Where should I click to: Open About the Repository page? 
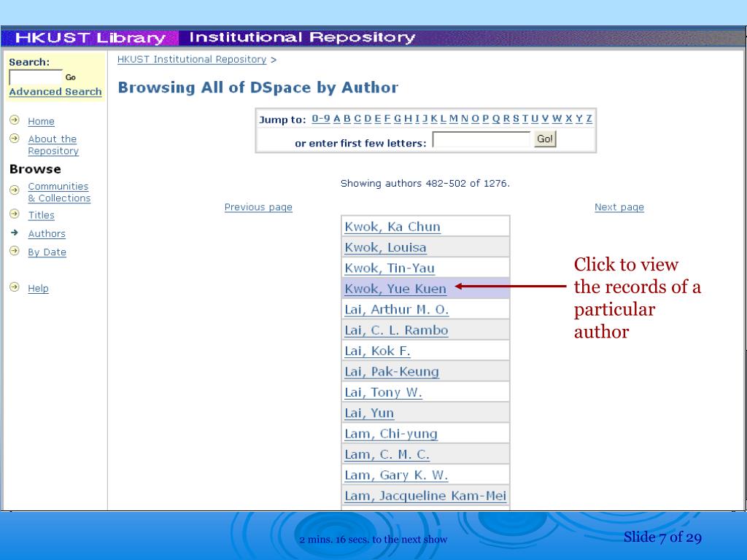tap(53, 145)
